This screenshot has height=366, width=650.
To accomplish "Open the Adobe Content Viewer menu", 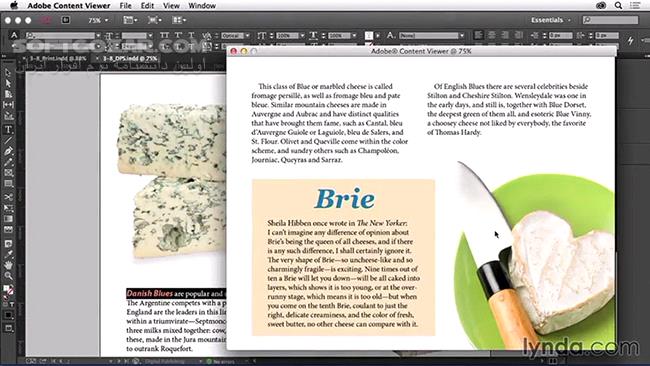I will coord(69,6).
